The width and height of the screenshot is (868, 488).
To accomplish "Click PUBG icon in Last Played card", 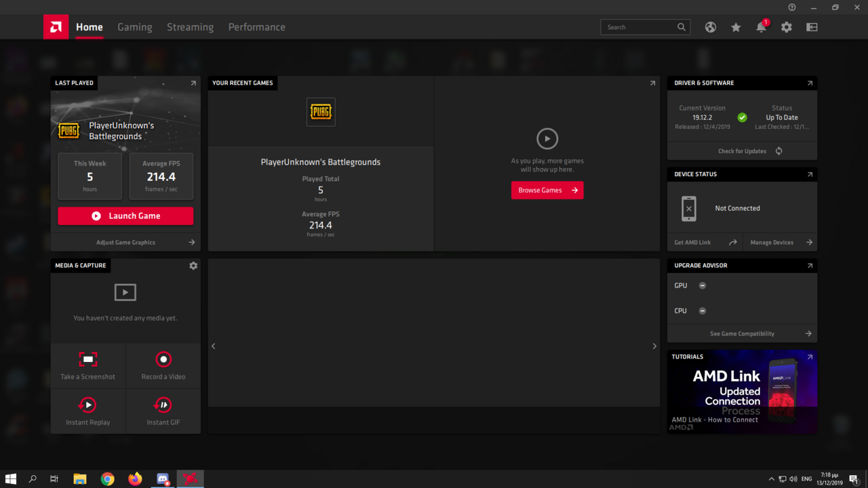I will [x=68, y=130].
